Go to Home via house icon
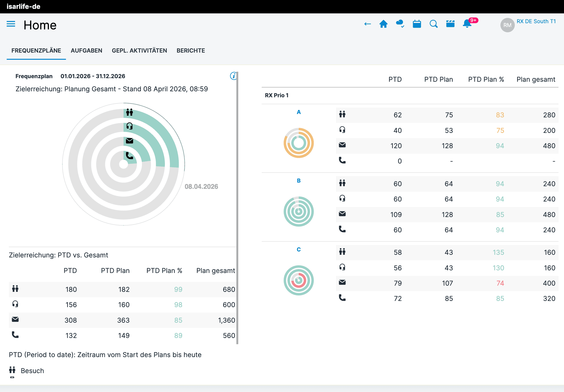The image size is (564, 392). click(x=383, y=24)
